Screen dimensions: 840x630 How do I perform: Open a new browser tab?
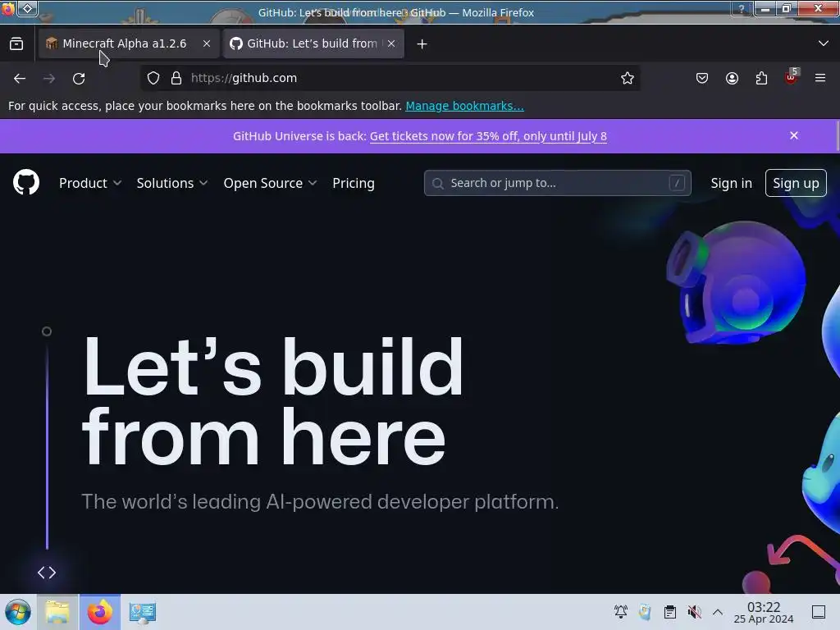pyautogui.click(x=422, y=44)
